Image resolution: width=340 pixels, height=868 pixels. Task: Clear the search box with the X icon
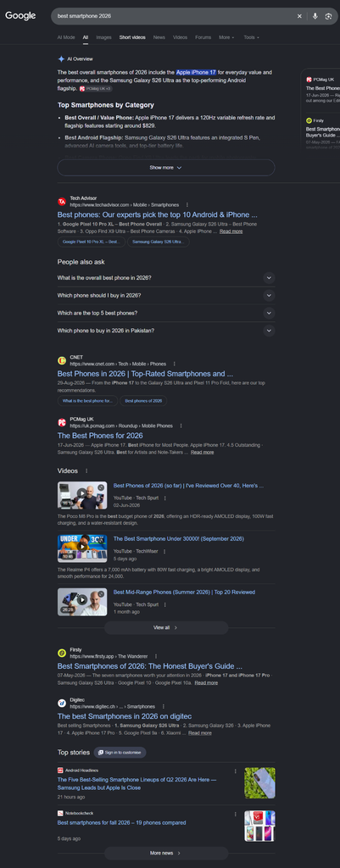coord(299,16)
